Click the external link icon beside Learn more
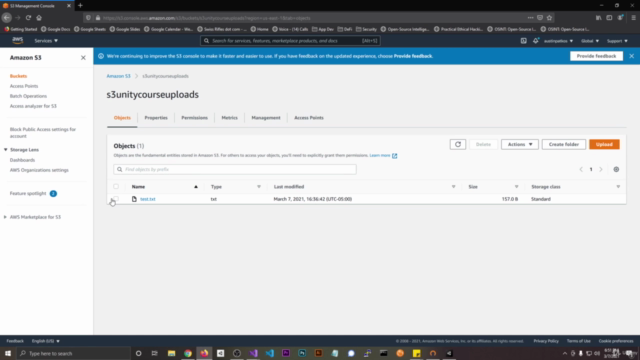 [x=394, y=156]
